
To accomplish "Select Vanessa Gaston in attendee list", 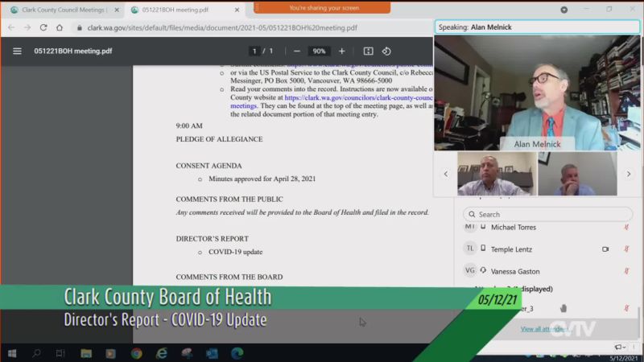I will coord(515,271).
